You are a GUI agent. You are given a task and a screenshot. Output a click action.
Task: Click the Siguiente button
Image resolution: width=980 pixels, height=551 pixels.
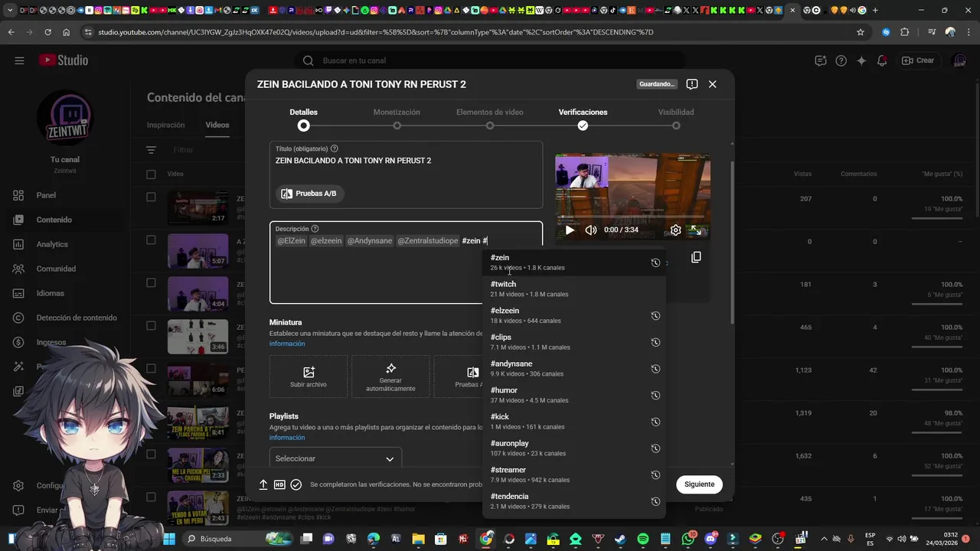pyautogui.click(x=699, y=484)
